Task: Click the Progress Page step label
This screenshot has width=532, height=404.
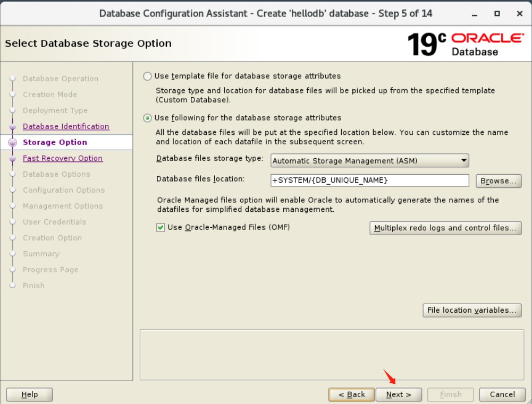Action: [50, 270]
